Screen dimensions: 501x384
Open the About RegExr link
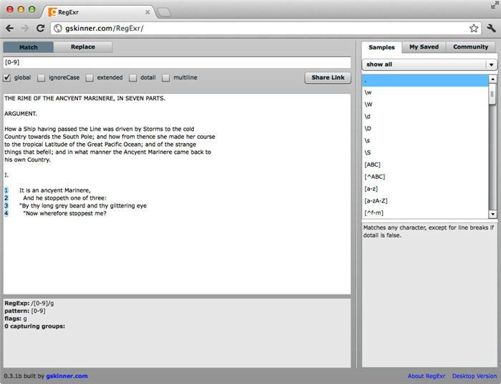pos(426,376)
